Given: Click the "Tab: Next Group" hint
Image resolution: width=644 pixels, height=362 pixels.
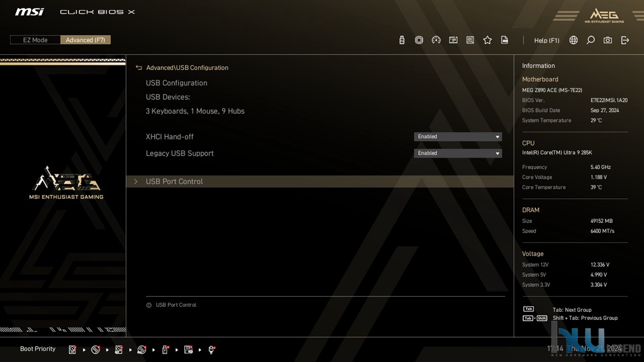Looking at the screenshot, I should point(572,310).
